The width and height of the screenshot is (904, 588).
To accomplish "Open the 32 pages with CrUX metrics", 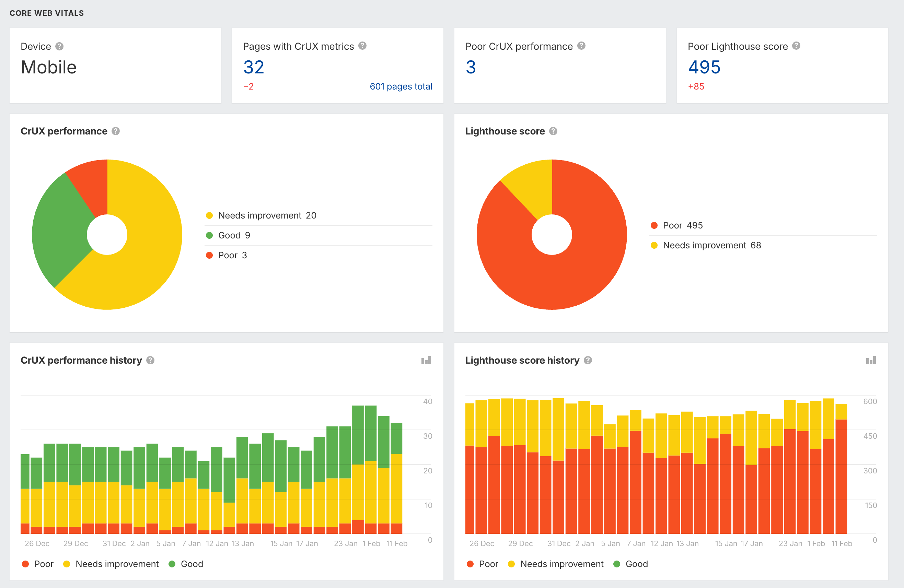I will [x=253, y=67].
